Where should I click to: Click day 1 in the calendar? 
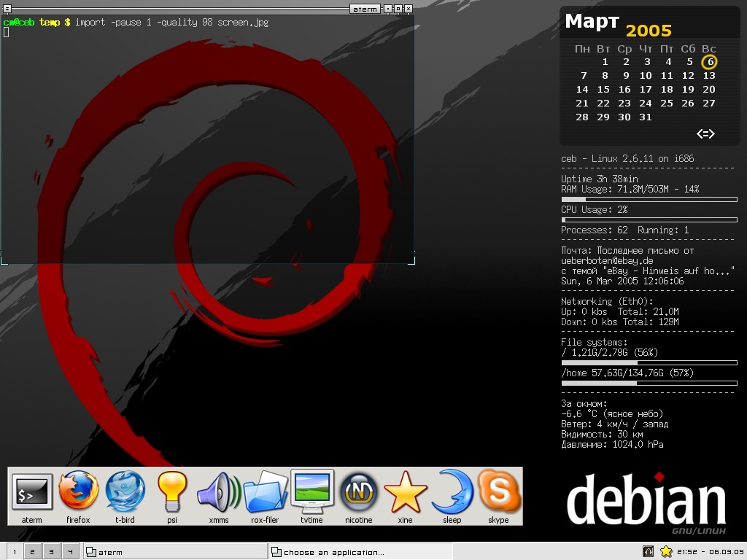click(605, 62)
